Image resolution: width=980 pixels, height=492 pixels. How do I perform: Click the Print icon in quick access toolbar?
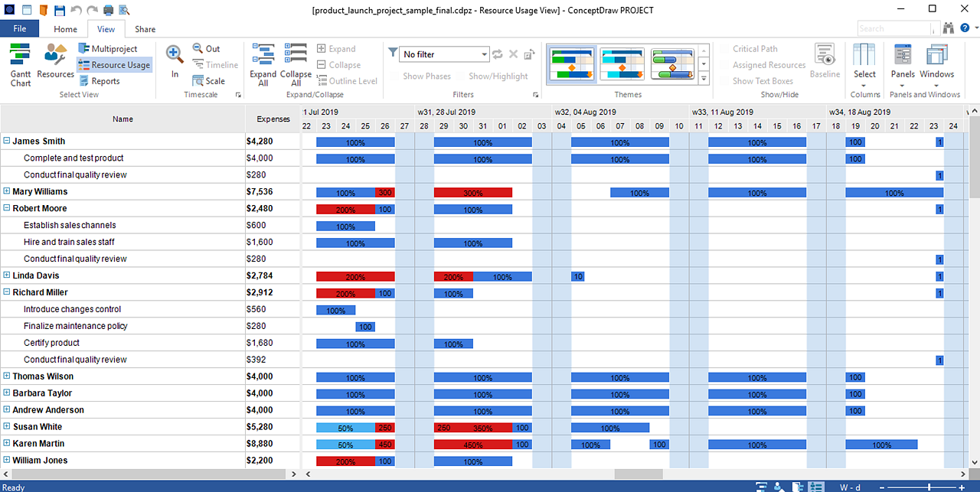(x=109, y=10)
